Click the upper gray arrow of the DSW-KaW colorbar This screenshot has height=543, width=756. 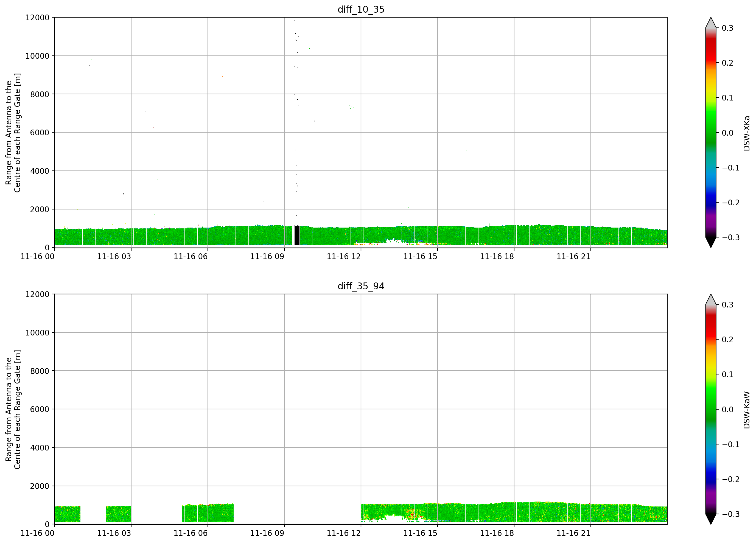point(711,300)
